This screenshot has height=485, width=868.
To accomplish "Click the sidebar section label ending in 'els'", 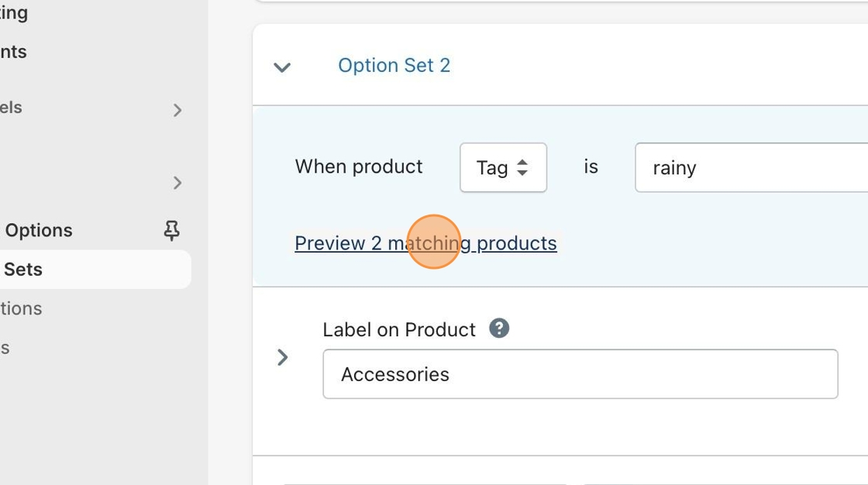I will coord(11,108).
